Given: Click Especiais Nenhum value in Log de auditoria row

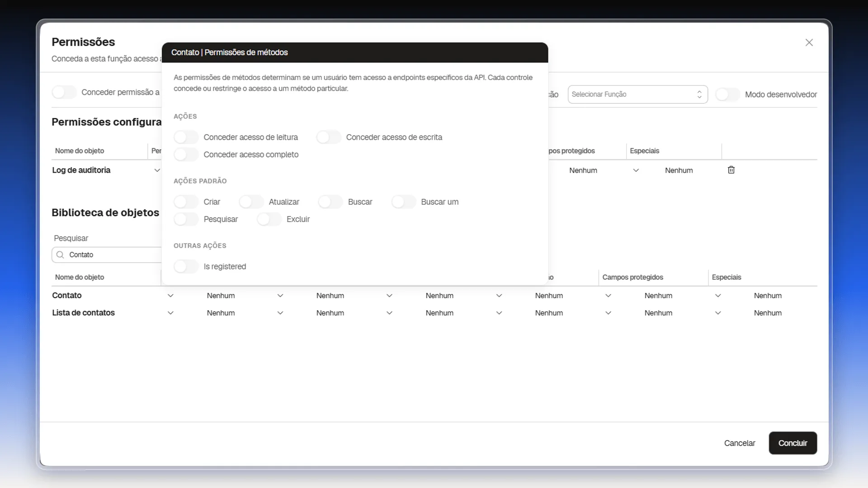Looking at the screenshot, I should click(x=679, y=170).
